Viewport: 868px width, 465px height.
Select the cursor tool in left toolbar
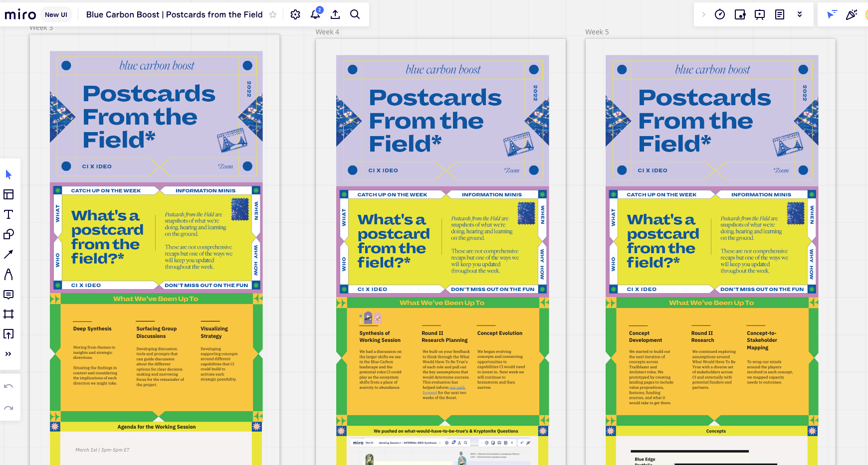pyautogui.click(x=8, y=174)
